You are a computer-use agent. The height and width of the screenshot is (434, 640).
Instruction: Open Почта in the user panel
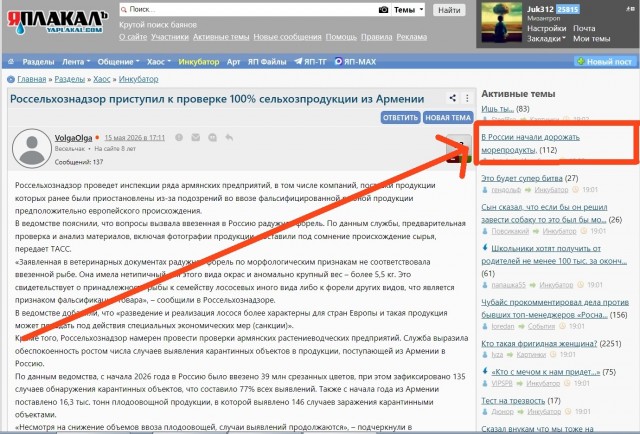tap(584, 28)
